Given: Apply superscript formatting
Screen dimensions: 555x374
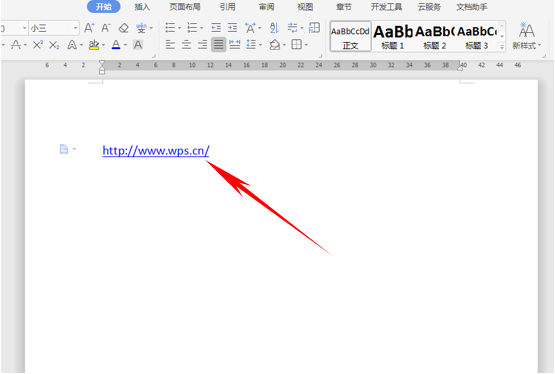Looking at the screenshot, I should 38,45.
